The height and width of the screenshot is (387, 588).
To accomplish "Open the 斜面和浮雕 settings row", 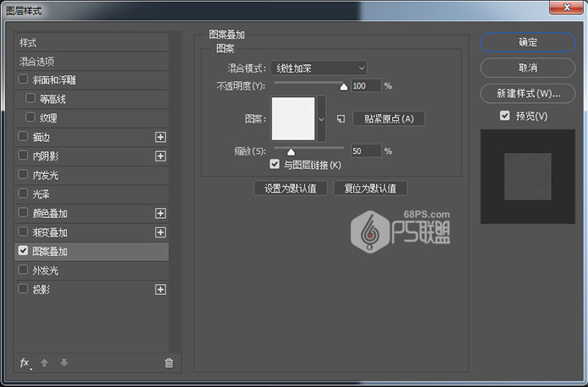I will [91, 80].
